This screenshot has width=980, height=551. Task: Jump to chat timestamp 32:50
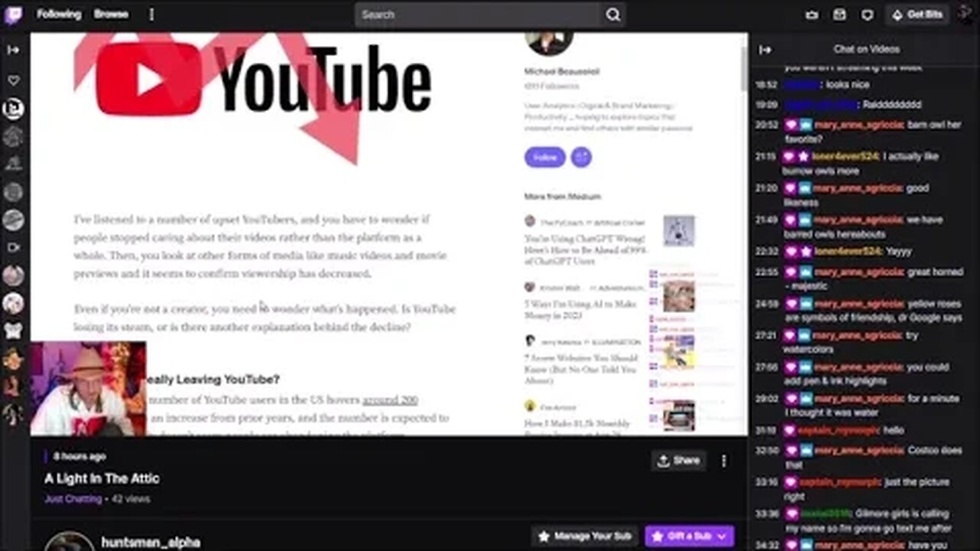pyautogui.click(x=766, y=451)
